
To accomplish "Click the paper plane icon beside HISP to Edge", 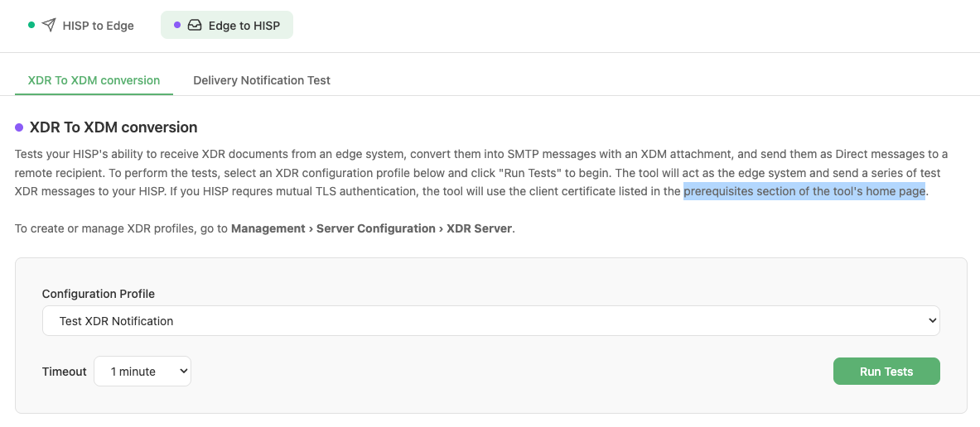I will (x=49, y=26).
